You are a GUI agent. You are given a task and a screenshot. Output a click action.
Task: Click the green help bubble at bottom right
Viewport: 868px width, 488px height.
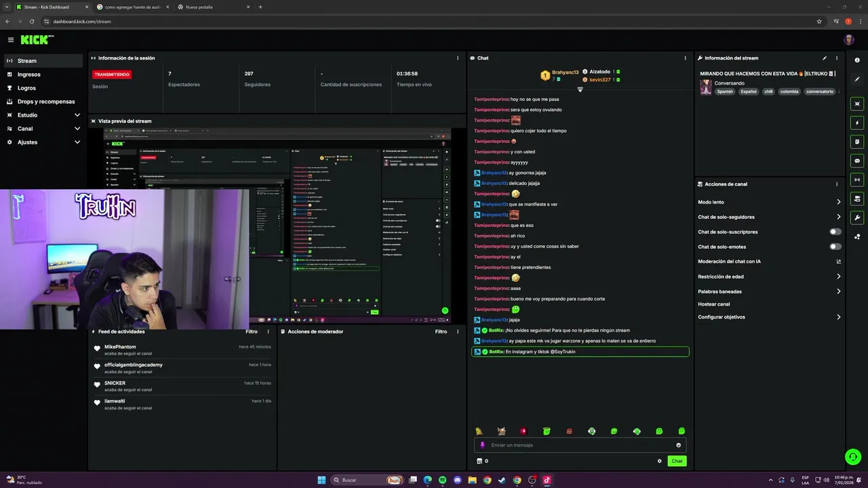(x=852, y=456)
